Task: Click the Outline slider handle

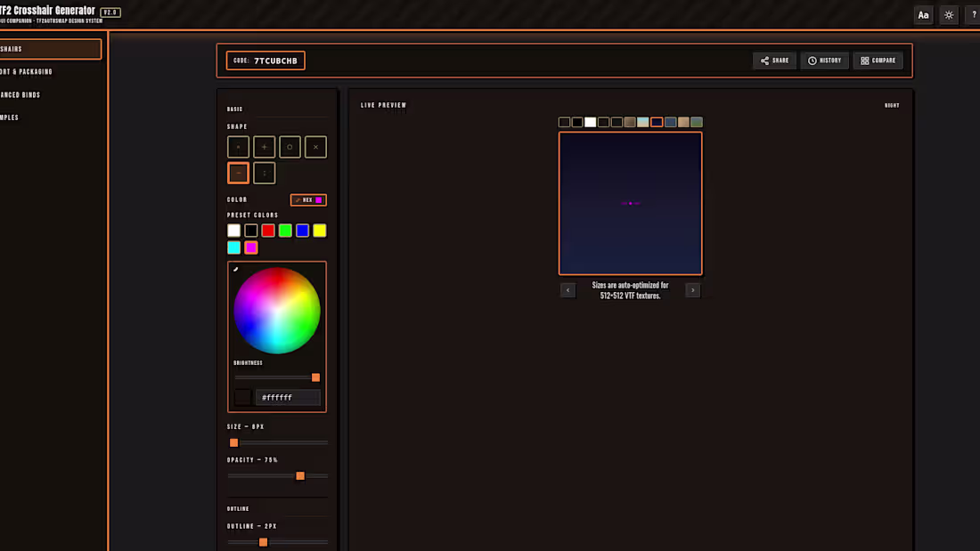Action: [x=263, y=541]
